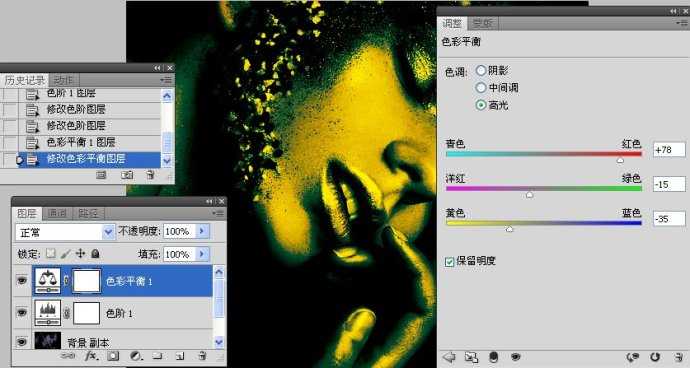This screenshot has height=368, width=690.
Task: Create new snapshot in History panel
Action: click(127, 175)
